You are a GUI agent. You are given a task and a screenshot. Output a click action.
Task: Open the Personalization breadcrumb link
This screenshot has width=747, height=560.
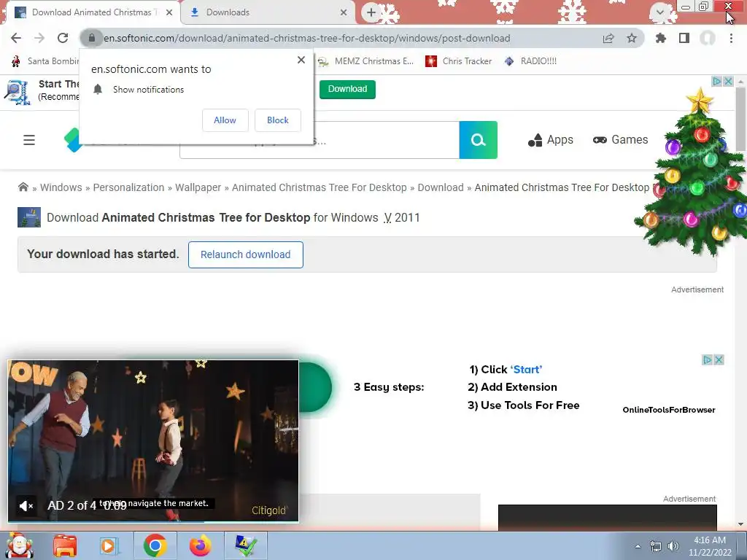point(128,187)
